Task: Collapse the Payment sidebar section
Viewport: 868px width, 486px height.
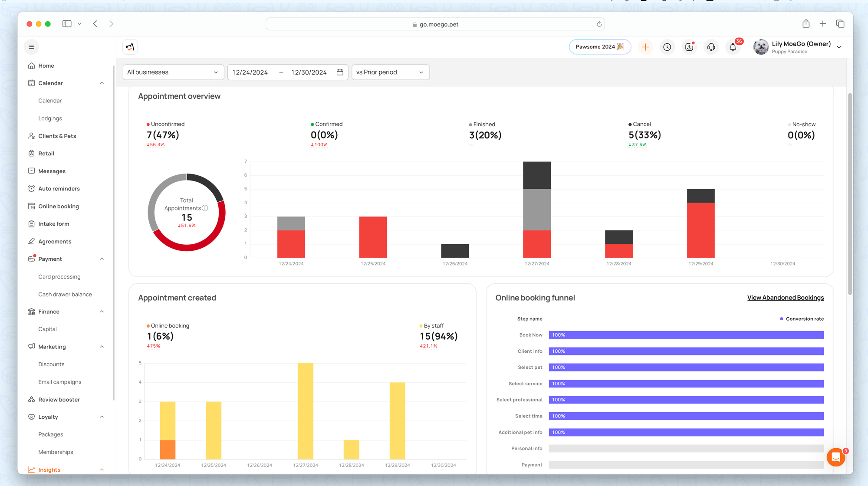Action: 102,259
